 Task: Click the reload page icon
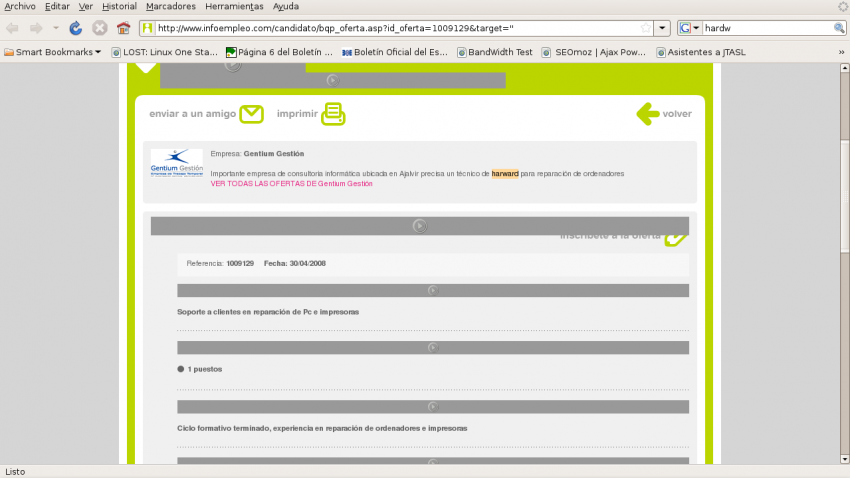(x=76, y=28)
